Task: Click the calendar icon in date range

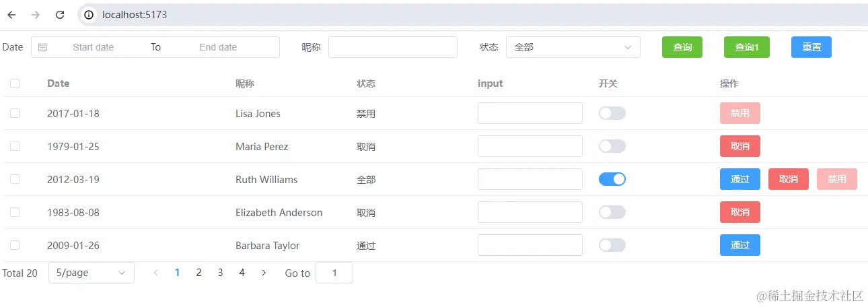Action: [x=42, y=47]
